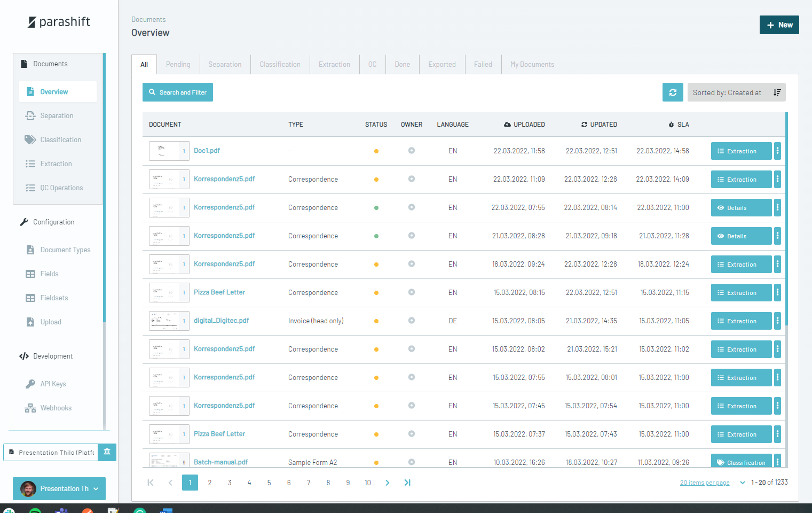Click the bank icon beside Presentation Thilo
Image resolution: width=812 pixels, height=513 pixels.
click(x=107, y=452)
